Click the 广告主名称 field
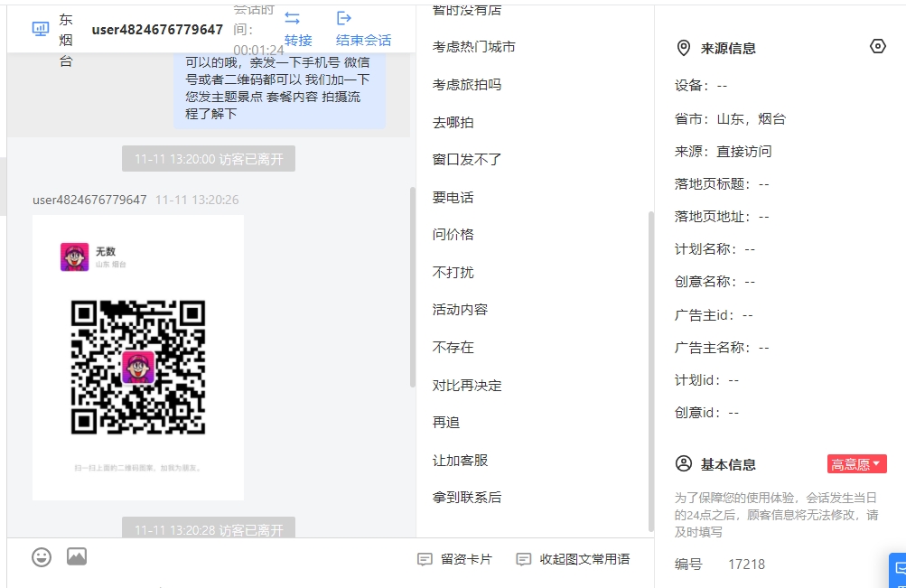 722,347
